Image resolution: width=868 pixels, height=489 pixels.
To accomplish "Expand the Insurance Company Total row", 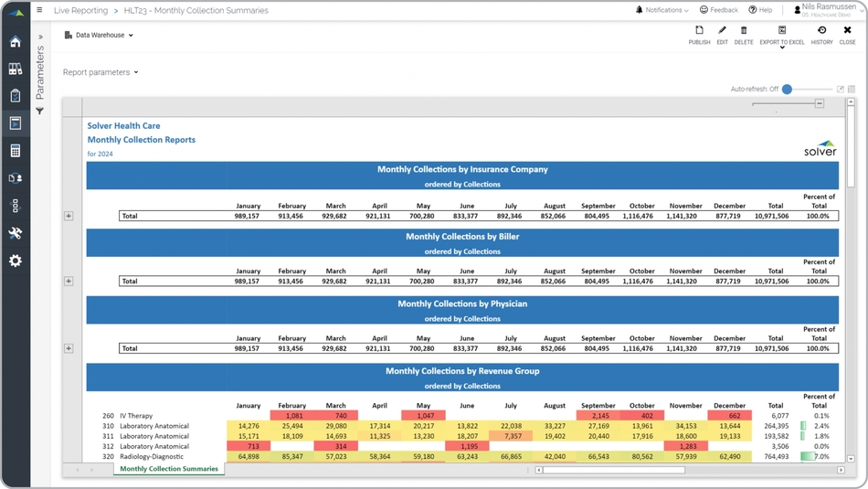I will click(x=69, y=217).
